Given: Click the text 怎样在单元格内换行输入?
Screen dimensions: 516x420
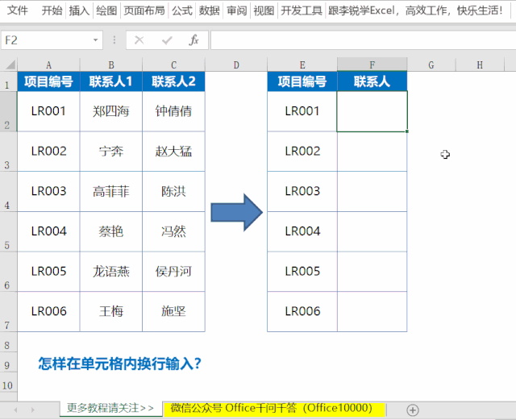Looking at the screenshot, I should (x=120, y=364).
